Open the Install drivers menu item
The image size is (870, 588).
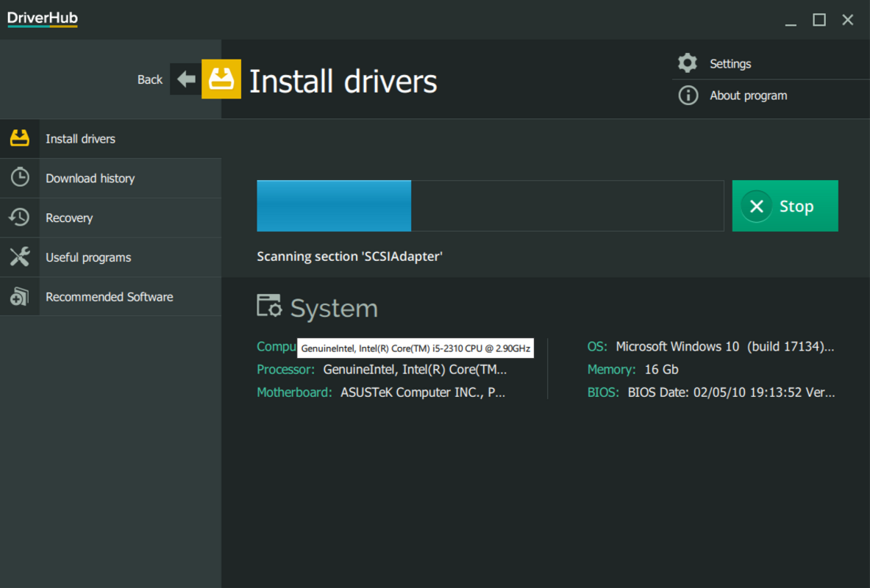tap(111, 139)
